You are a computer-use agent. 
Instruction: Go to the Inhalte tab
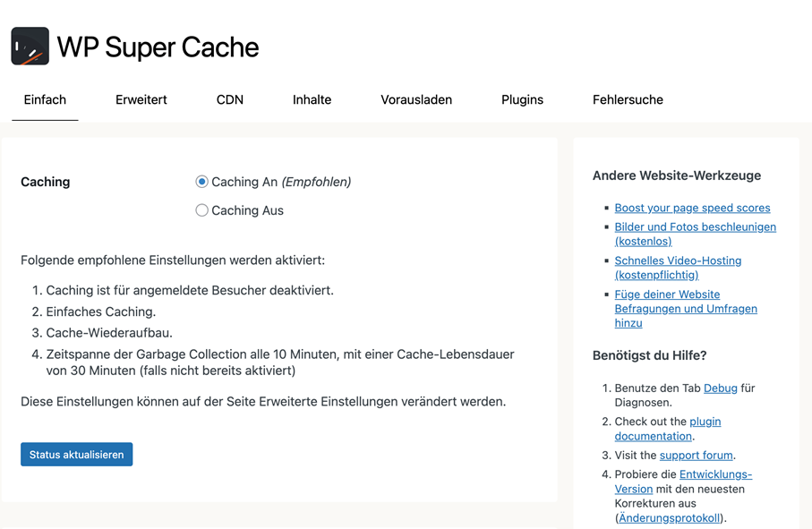[312, 99]
